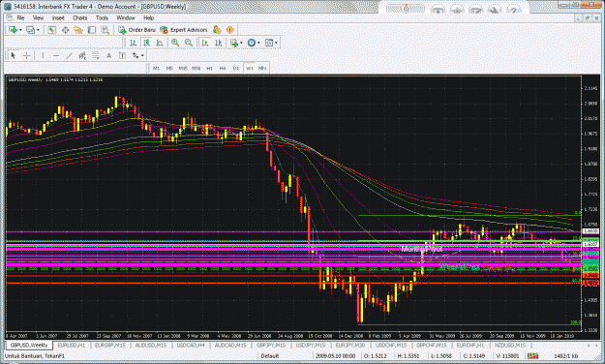Show the Market Watch window
The image size is (605, 364).
51,30
